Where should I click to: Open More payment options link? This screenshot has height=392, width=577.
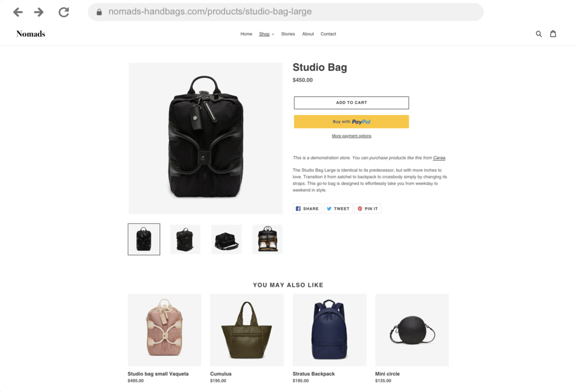tap(351, 136)
